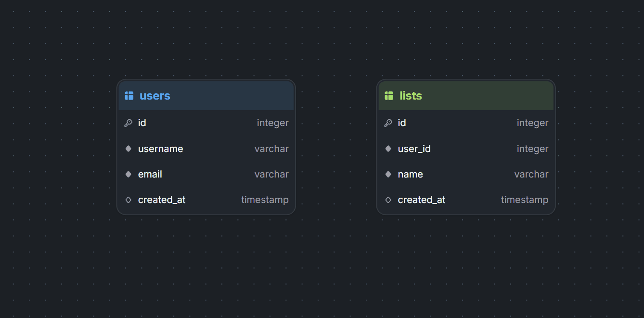Click the integer type label on lists id
Screen dimensions: 644x318
[532, 123]
